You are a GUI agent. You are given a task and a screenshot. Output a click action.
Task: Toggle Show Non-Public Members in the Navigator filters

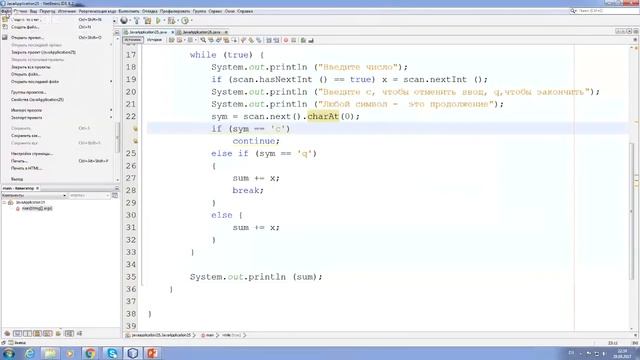(38, 333)
